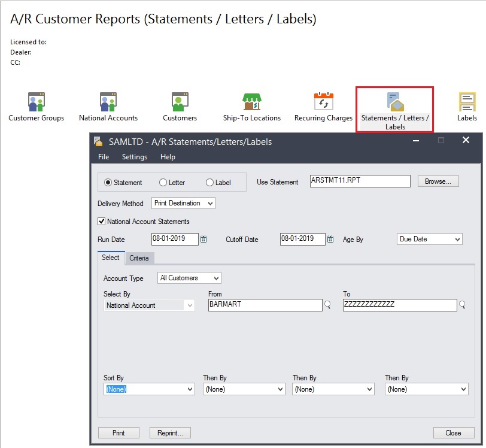
Task: Open the File menu
Action: [x=104, y=157]
